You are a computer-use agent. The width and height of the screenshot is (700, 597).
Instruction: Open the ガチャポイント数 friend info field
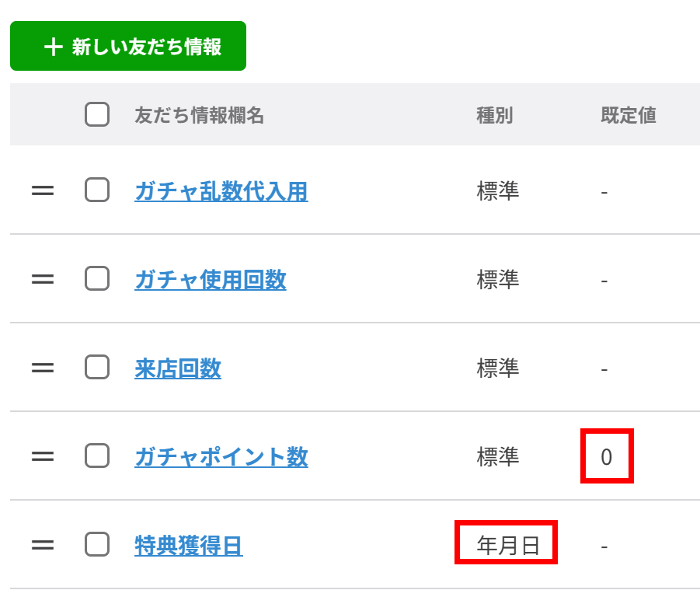[221, 457]
